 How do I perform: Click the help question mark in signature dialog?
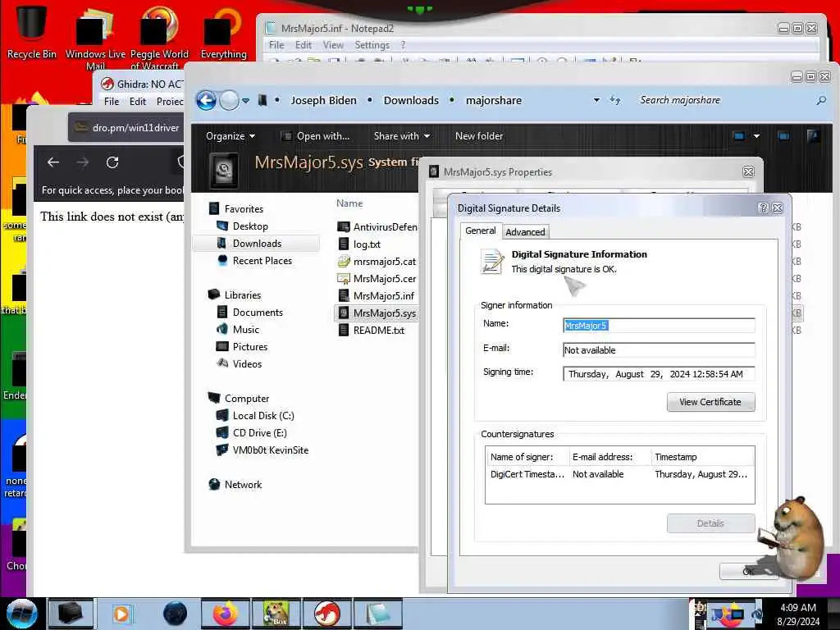pos(764,208)
